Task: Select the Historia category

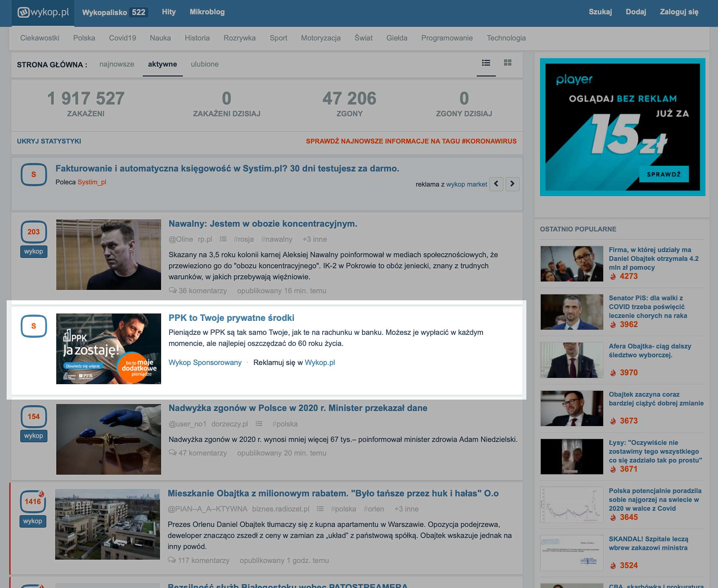Action: [x=197, y=38]
